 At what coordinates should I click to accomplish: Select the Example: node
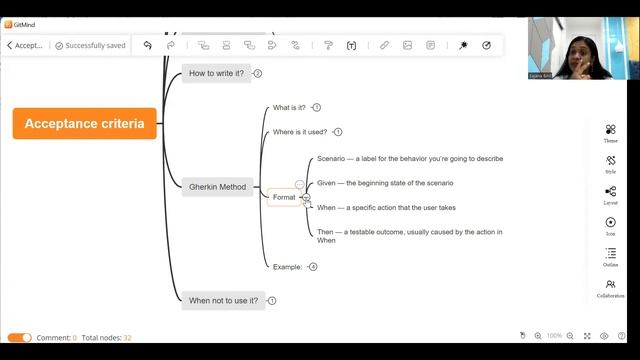pyautogui.click(x=287, y=267)
